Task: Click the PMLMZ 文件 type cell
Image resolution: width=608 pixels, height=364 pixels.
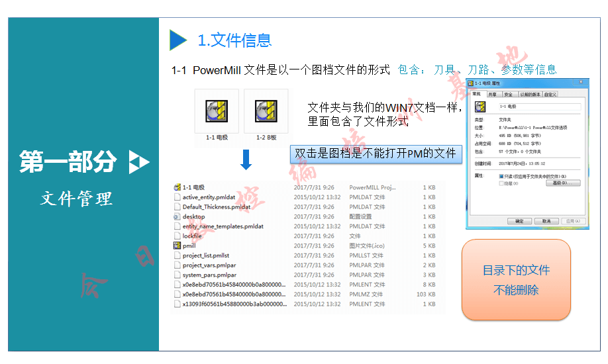Action: point(366,295)
